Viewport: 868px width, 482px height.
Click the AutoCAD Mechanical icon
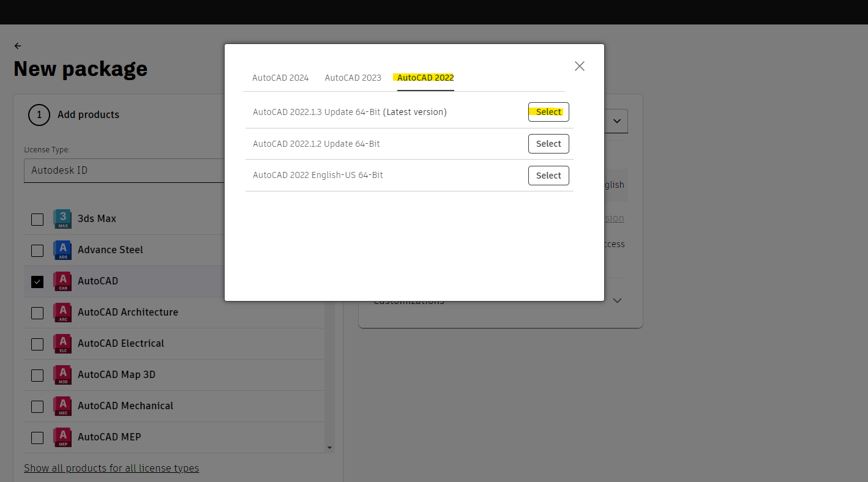(62, 406)
